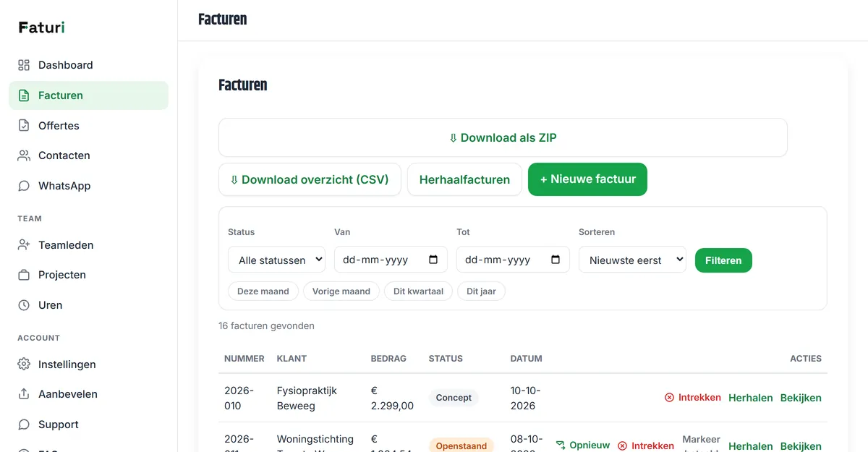
Task: Create a new invoice with Nieuwe factuur
Action: pos(587,179)
